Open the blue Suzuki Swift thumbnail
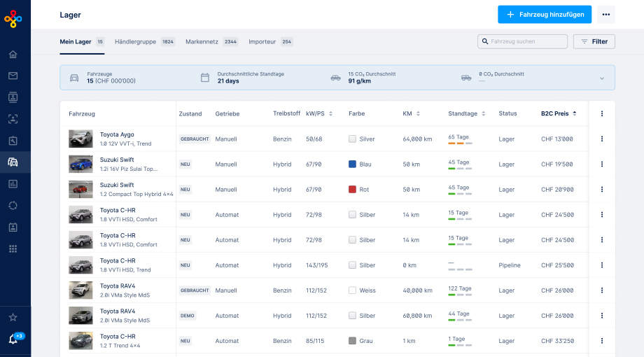 click(80, 164)
